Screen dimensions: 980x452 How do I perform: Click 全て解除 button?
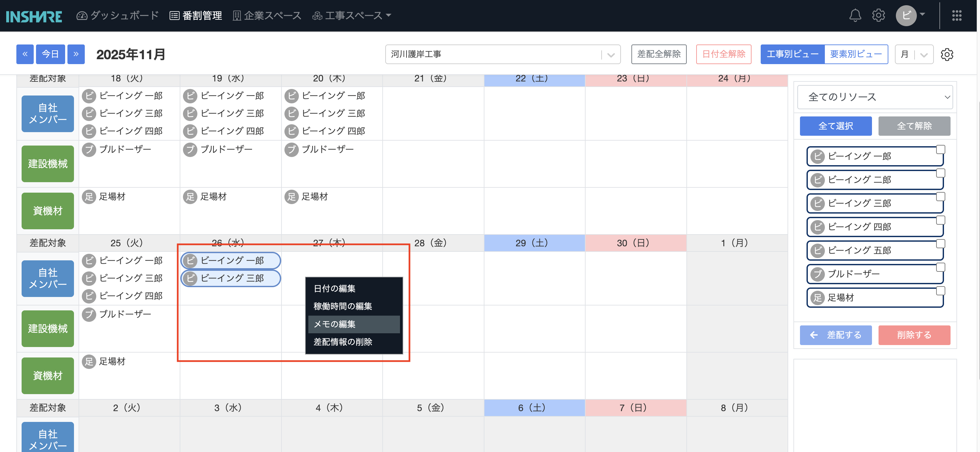(914, 126)
